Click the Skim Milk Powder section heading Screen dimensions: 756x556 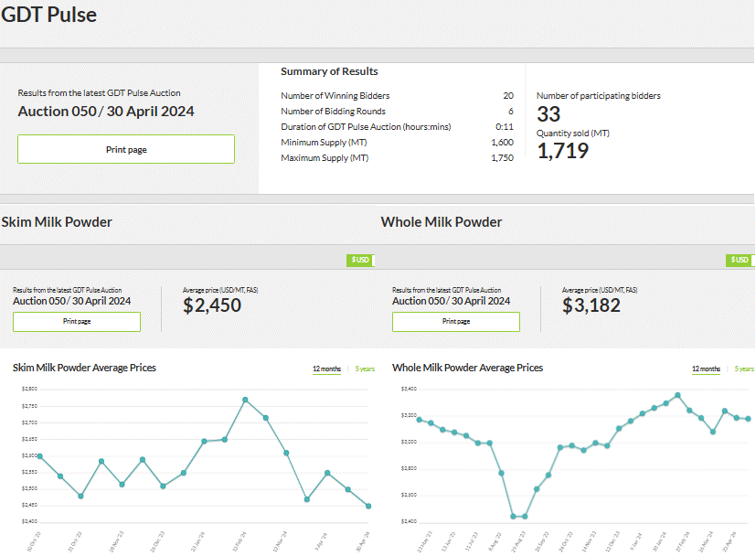57,222
